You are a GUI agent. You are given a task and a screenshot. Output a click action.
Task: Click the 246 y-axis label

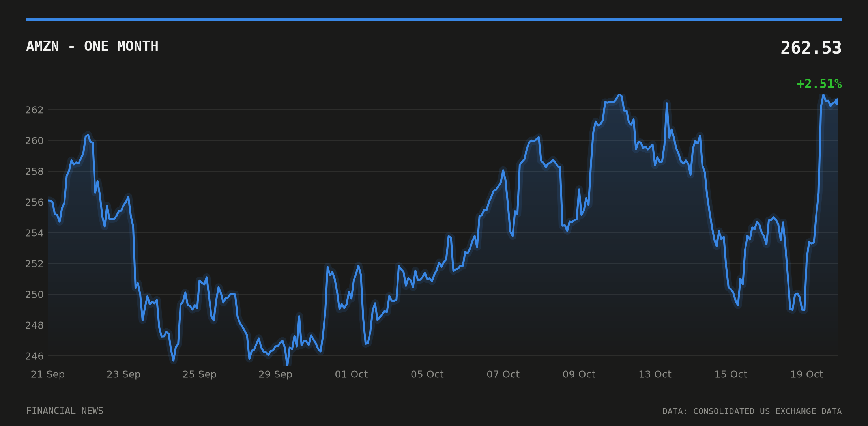point(34,356)
